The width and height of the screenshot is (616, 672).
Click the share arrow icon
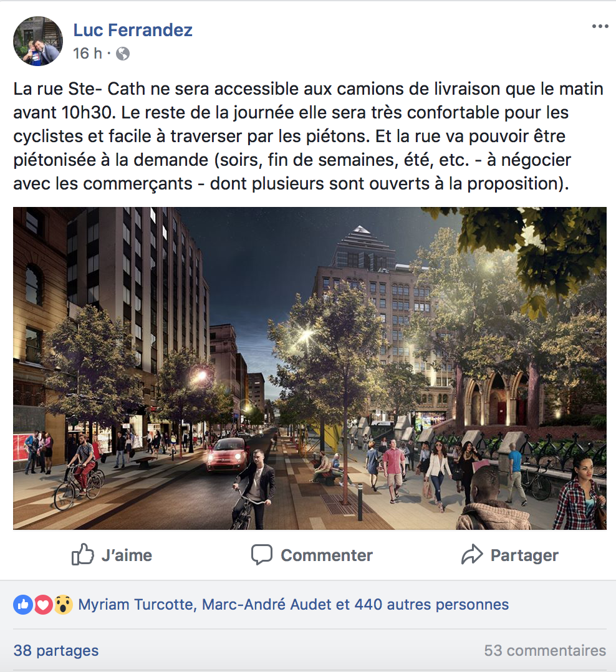coord(472,554)
